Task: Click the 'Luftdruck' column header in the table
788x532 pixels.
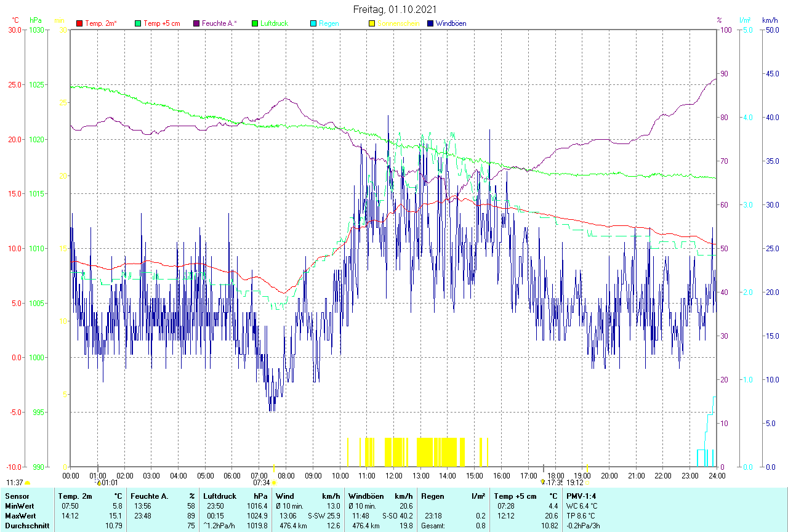Action: coord(220,496)
